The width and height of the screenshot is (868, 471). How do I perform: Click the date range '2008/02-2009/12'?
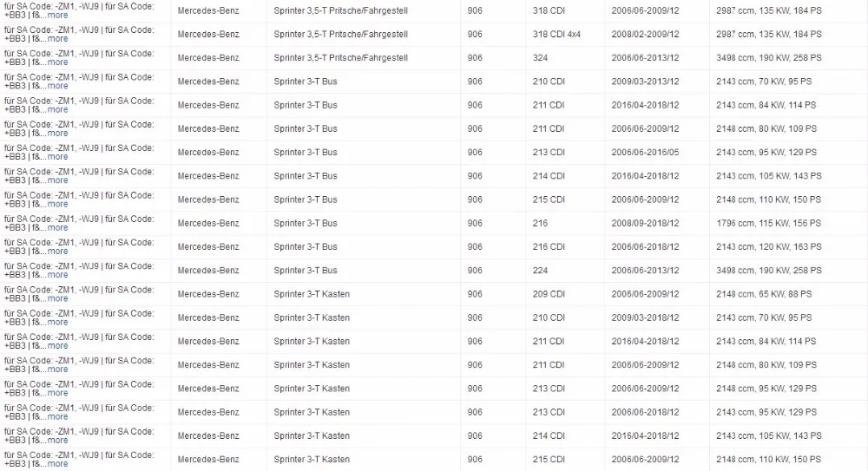(645, 35)
